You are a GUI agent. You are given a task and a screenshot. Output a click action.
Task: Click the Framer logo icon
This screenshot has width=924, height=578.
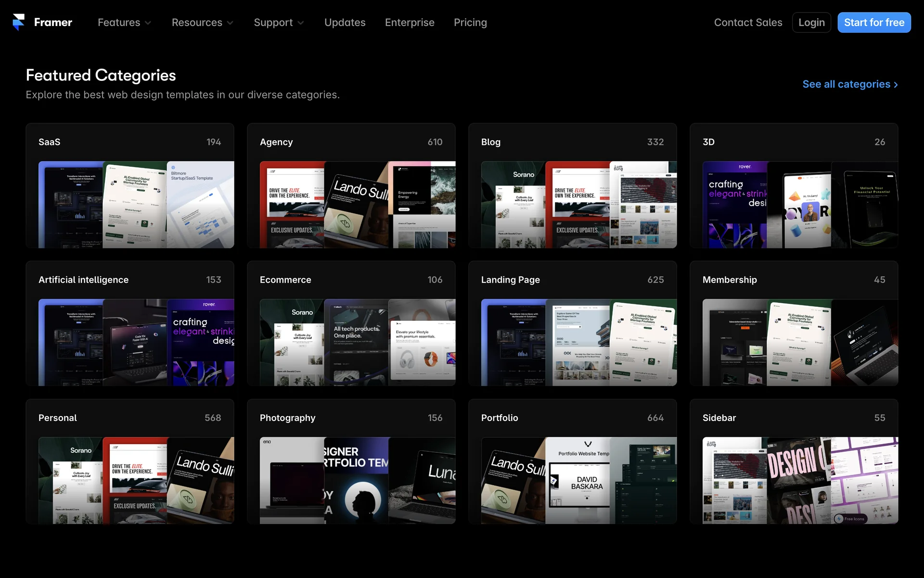[18, 22]
